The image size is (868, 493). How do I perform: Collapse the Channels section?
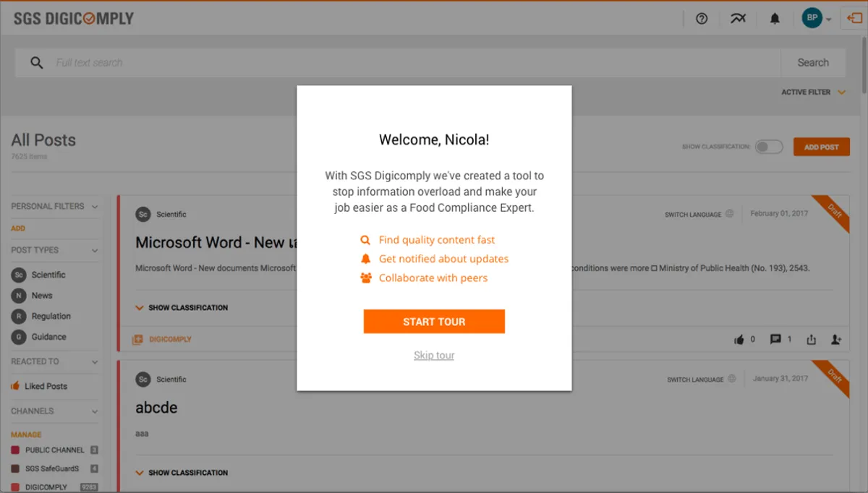pos(95,411)
